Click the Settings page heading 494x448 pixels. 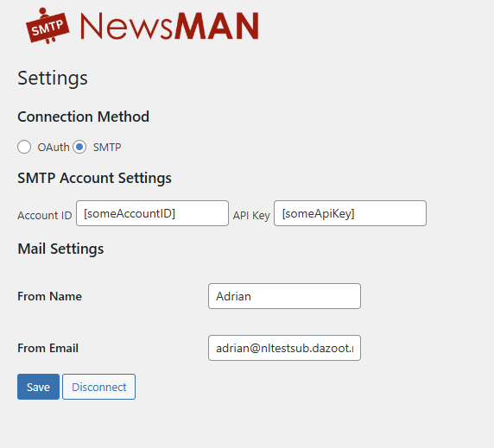point(53,78)
